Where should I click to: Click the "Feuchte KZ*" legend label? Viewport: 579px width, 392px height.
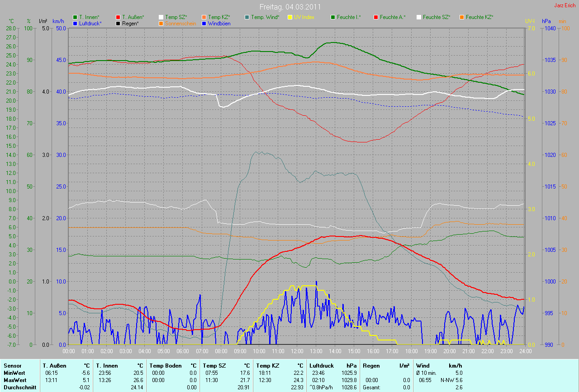pos(479,17)
